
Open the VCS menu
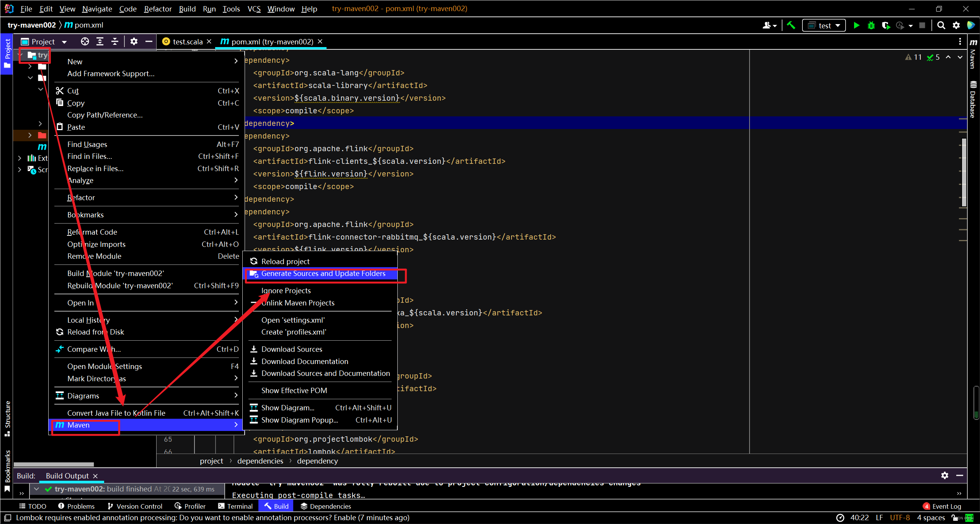[254, 8]
